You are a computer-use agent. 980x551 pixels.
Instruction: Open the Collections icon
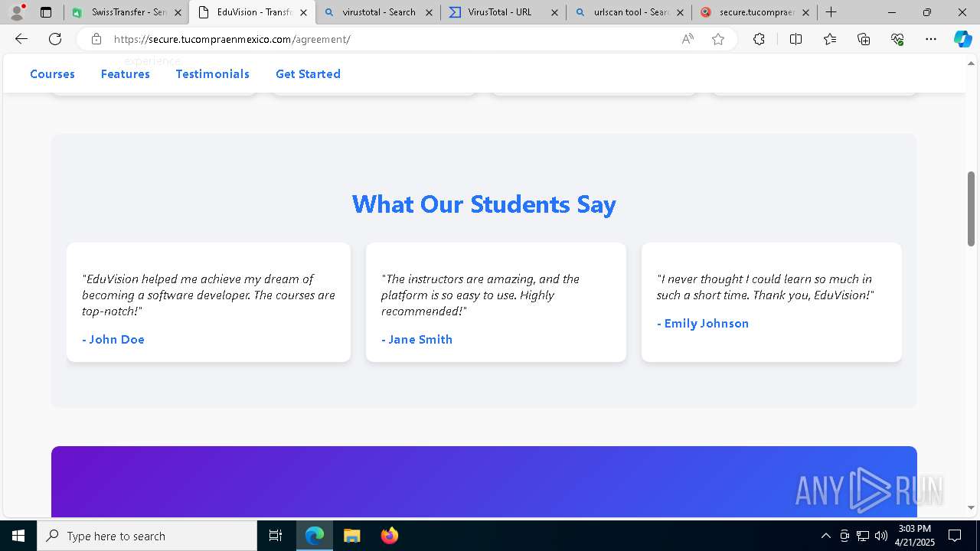coord(864,39)
